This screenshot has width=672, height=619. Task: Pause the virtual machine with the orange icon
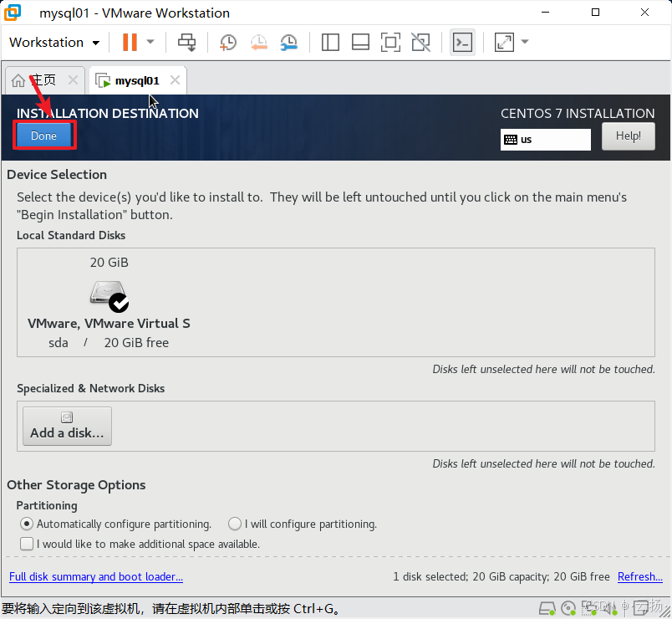click(x=130, y=42)
